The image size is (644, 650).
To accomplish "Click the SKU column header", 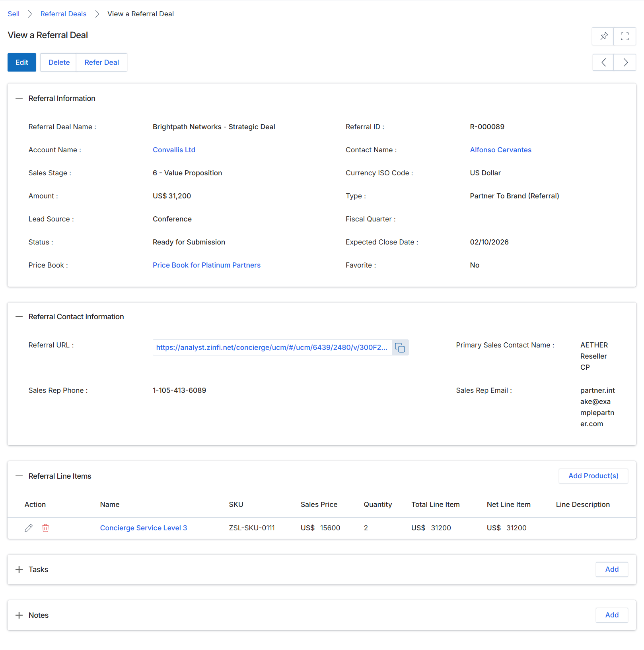I will coord(236,504).
